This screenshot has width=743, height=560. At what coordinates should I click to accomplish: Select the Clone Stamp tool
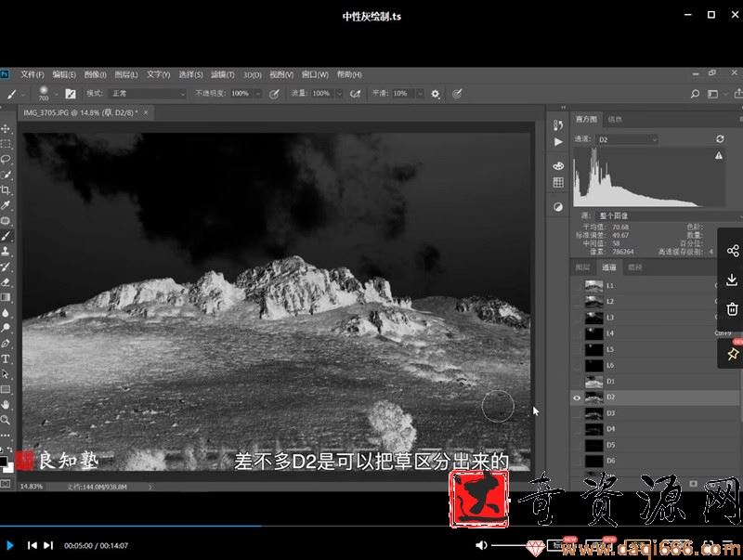click(x=6, y=251)
